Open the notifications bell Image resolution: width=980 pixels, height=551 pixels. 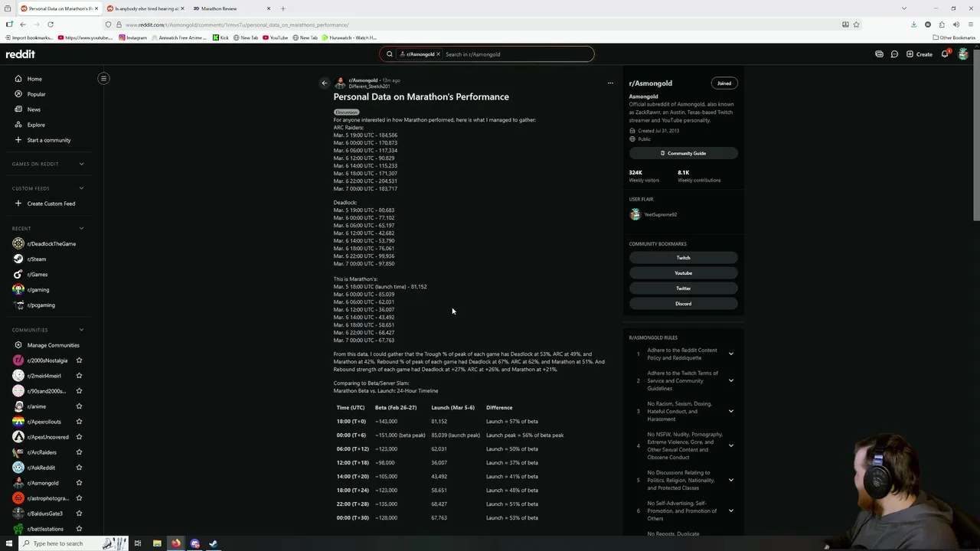(x=945, y=54)
